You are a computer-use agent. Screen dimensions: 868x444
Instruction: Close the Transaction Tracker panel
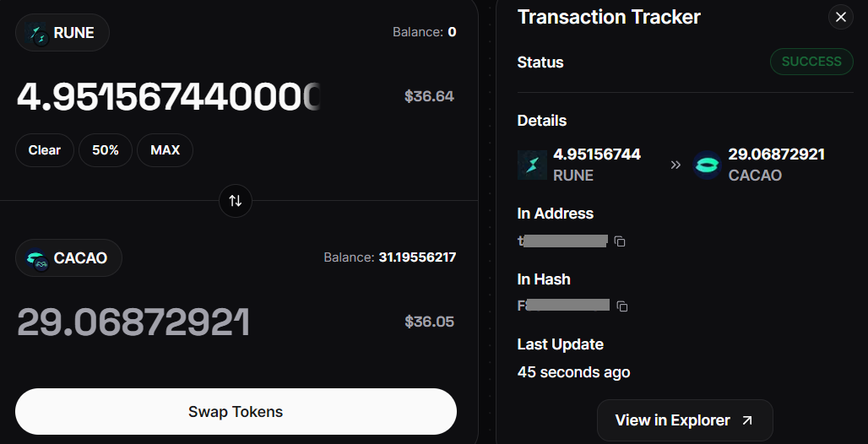point(840,17)
